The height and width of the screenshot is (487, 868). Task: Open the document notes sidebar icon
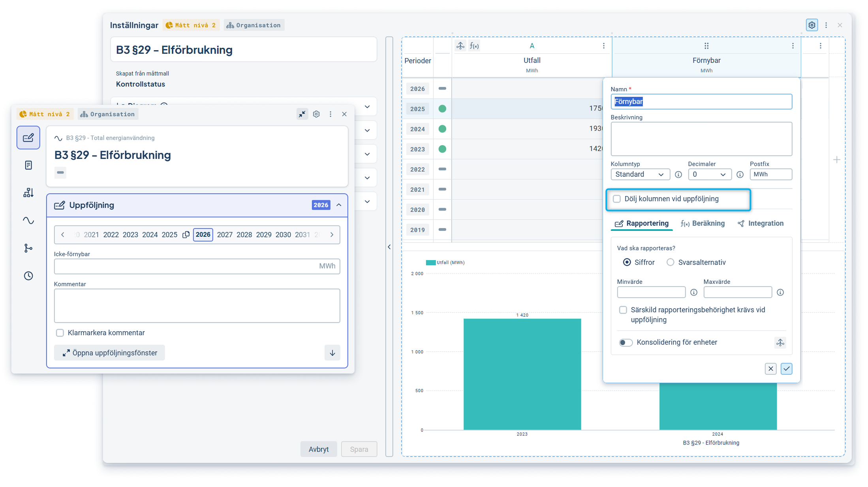(28, 165)
